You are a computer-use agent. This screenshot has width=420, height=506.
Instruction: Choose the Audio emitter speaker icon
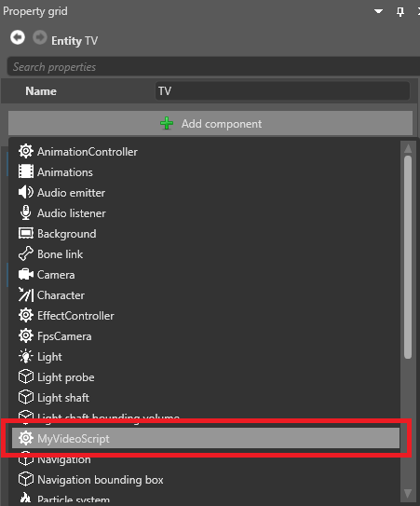[x=26, y=192]
